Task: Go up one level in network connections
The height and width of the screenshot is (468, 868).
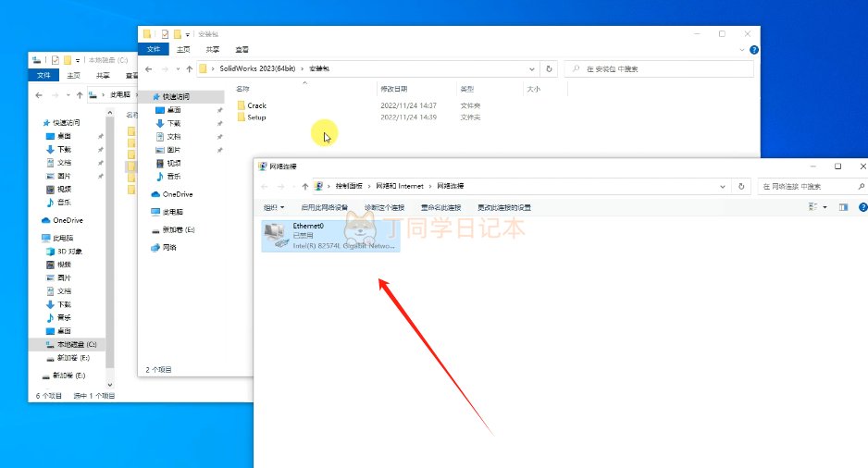Action: click(301, 186)
